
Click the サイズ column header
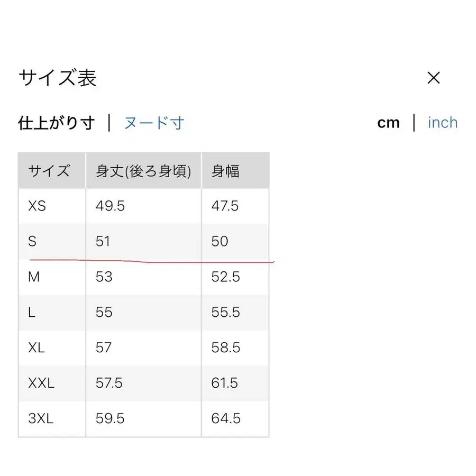49,170
